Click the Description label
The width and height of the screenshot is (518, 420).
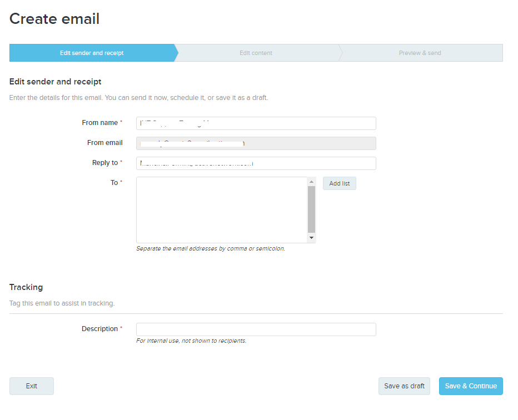tap(99, 329)
